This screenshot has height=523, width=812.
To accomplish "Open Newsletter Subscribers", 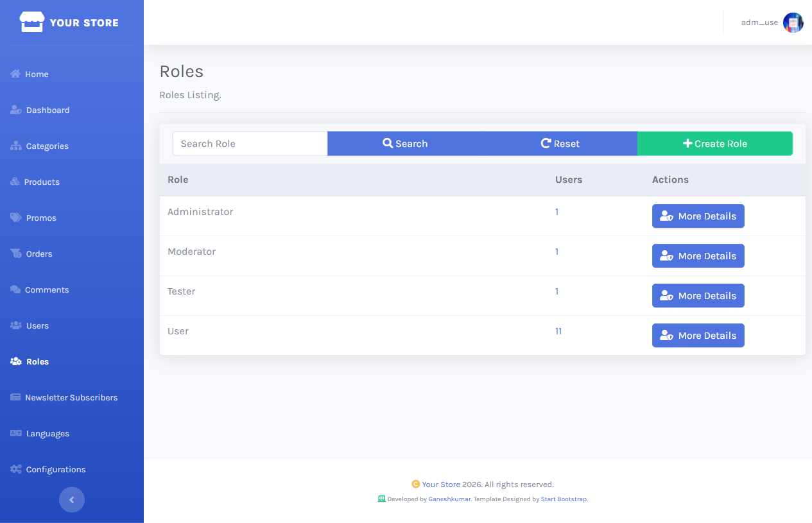I will point(72,397).
